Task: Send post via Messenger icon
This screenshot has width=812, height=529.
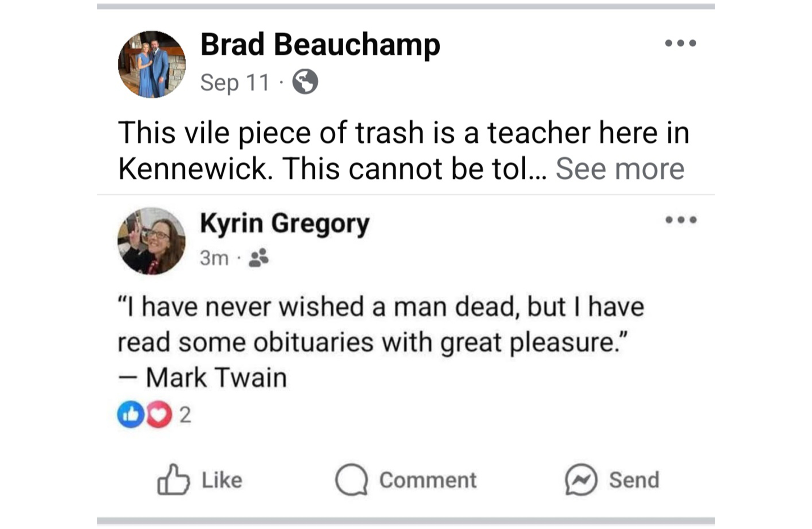Action: click(581, 480)
